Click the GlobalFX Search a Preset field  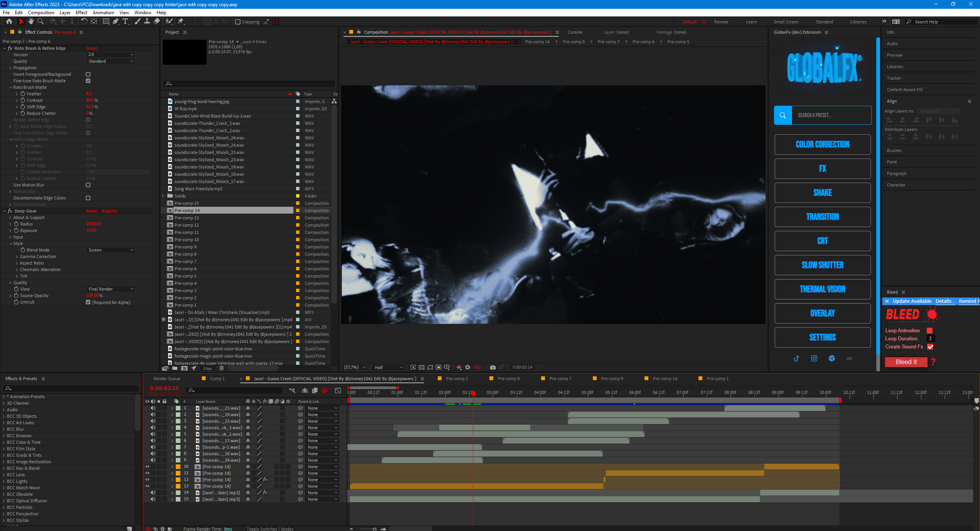point(831,115)
